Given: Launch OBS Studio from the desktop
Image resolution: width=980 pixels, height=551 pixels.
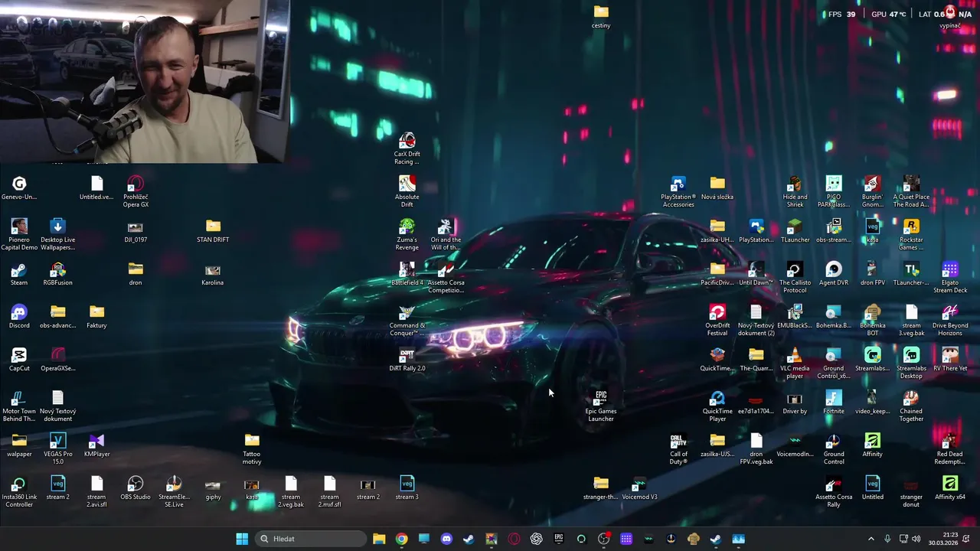Looking at the screenshot, I should click(x=136, y=489).
